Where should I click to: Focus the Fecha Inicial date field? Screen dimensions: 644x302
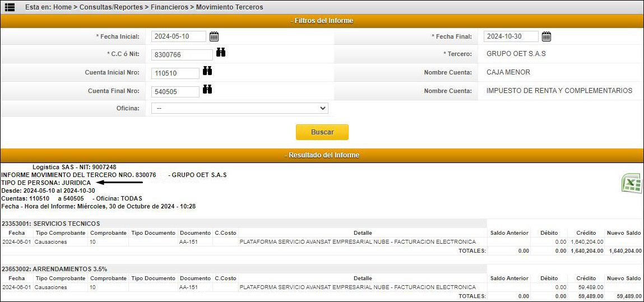click(178, 36)
